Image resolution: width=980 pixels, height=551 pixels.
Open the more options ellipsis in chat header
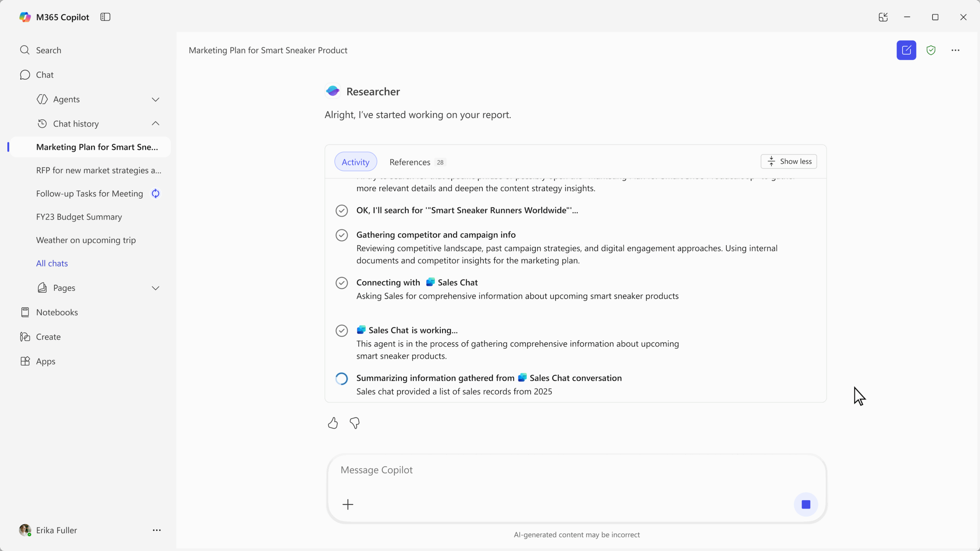[955, 50]
